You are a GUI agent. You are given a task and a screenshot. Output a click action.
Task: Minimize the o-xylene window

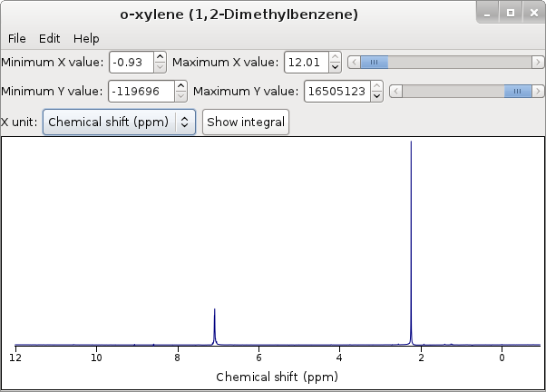pyautogui.click(x=487, y=13)
